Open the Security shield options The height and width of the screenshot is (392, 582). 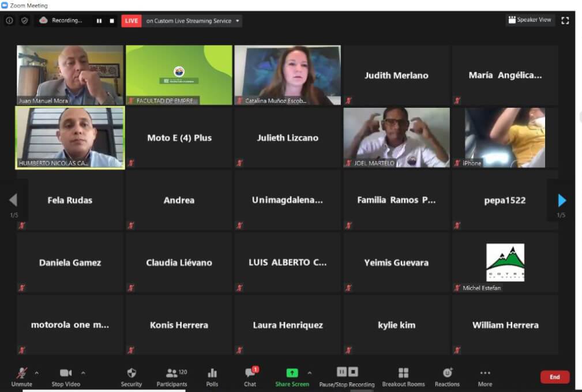pos(132,377)
